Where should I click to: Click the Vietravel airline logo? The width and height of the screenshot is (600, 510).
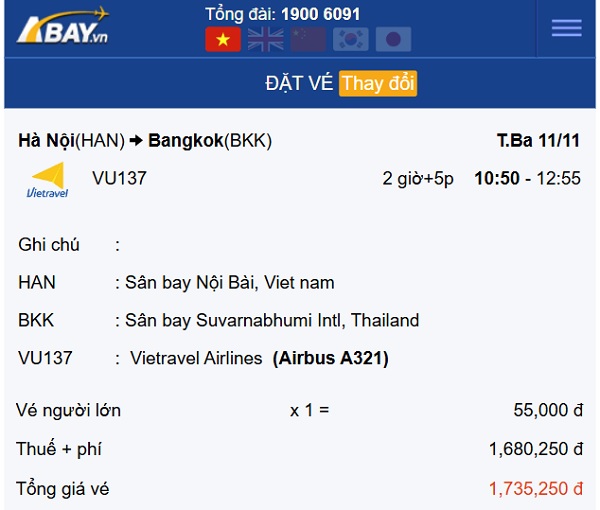click(47, 180)
